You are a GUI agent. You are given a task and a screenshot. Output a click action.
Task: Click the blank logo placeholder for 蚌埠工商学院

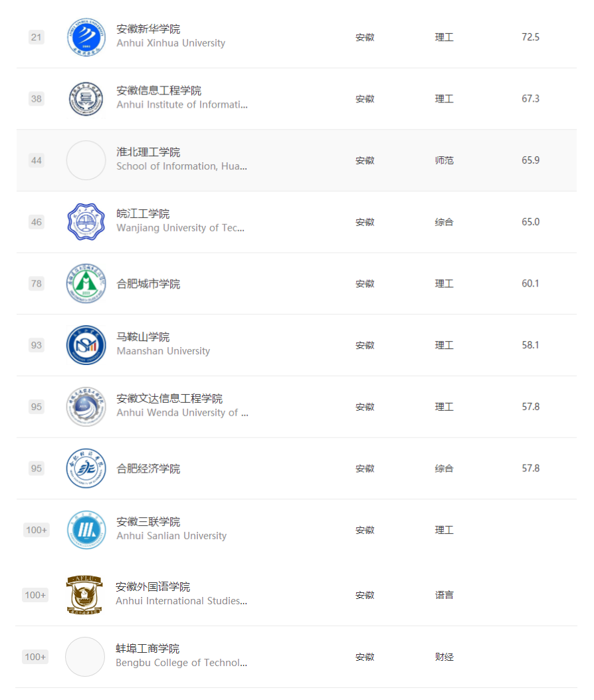click(85, 657)
